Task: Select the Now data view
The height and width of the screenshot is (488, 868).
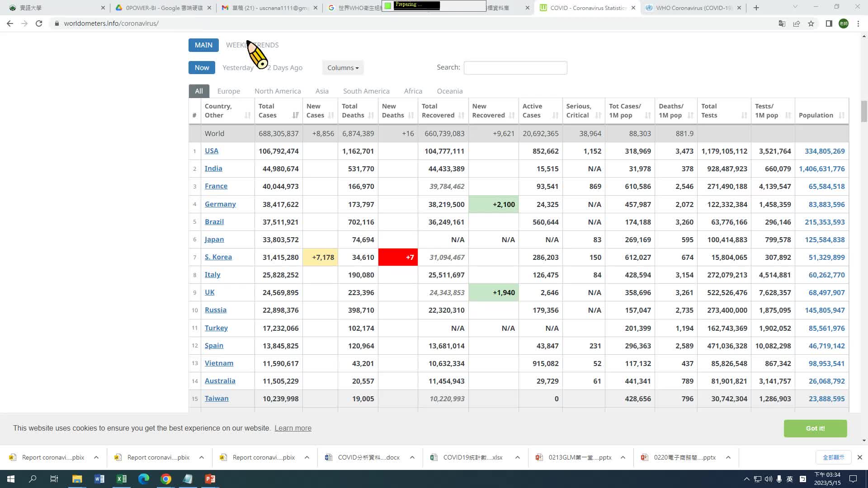Action: click(202, 67)
